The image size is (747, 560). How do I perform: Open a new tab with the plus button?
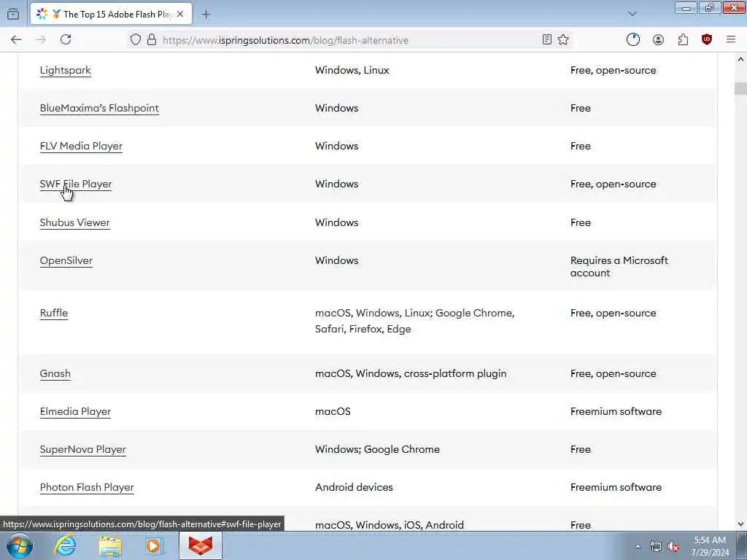point(206,15)
